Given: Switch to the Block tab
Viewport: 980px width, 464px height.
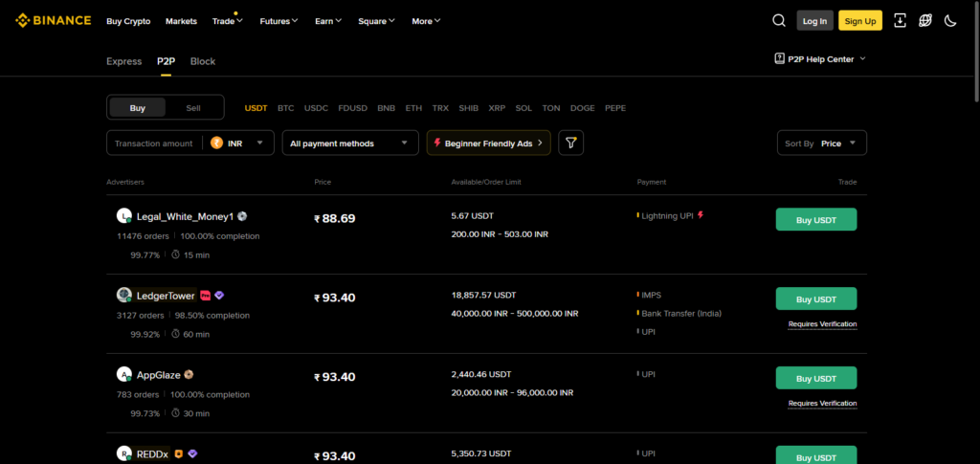Looking at the screenshot, I should 203,61.
